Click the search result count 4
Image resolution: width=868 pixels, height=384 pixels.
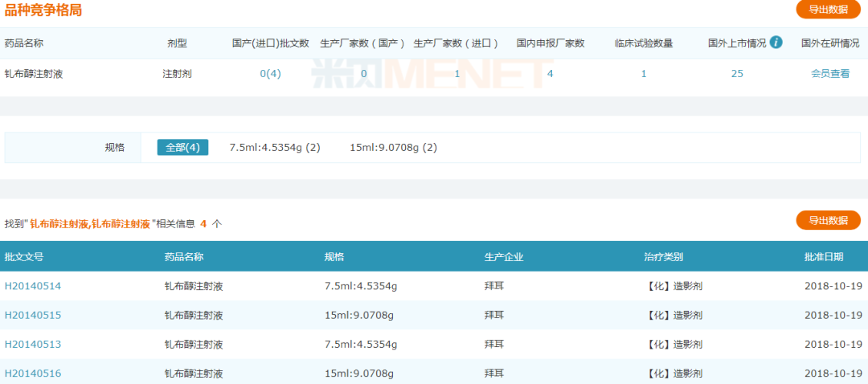pos(203,223)
